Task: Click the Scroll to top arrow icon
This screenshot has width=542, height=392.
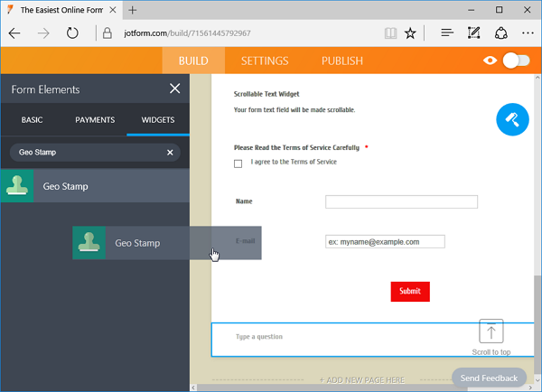Action: (x=491, y=331)
